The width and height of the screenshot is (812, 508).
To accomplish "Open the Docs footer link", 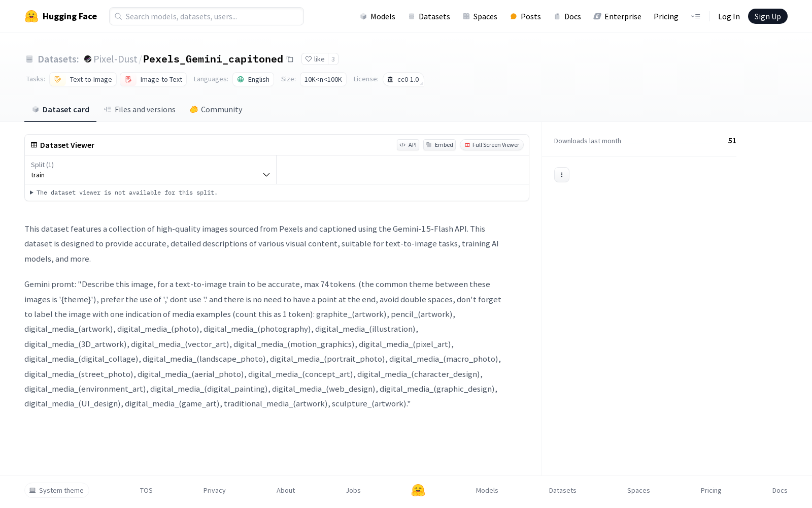I will point(780,490).
